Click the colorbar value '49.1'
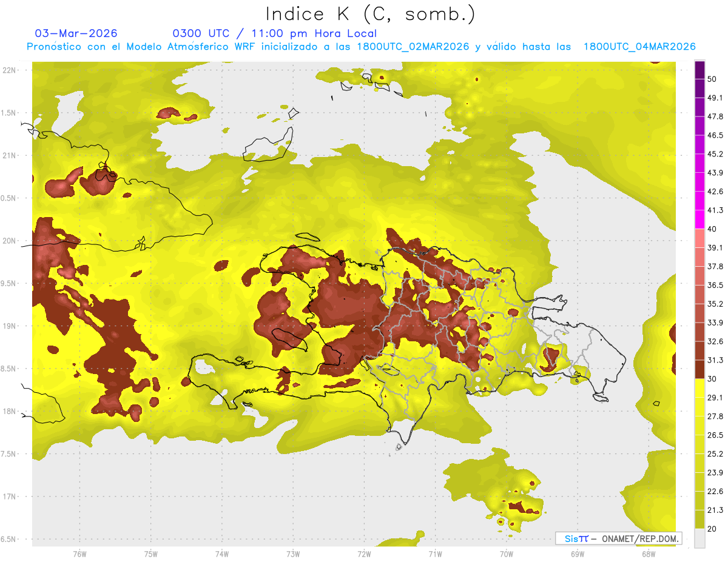Image resolution: width=728 pixels, height=562 pixels. point(715,98)
